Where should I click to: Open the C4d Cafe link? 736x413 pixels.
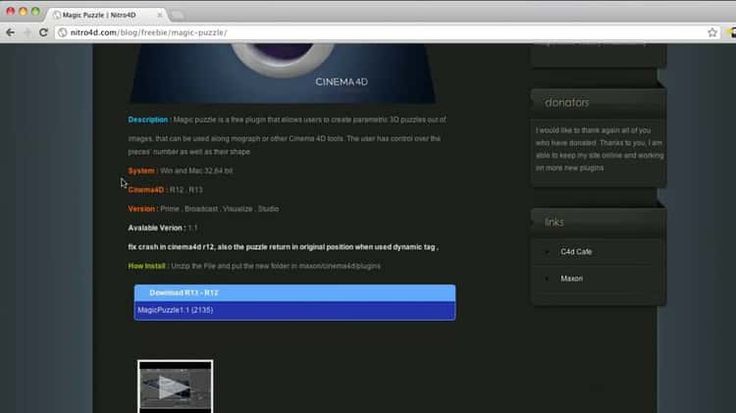pos(576,252)
